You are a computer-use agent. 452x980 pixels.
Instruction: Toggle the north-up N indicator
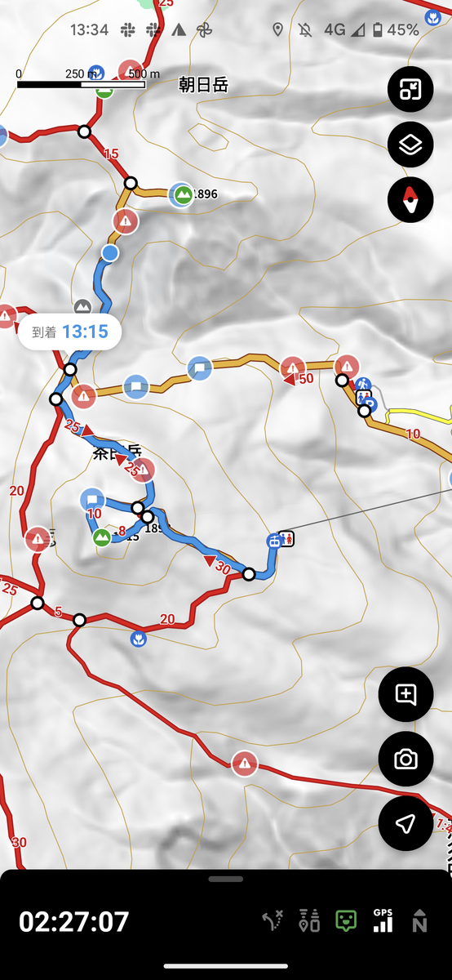tap(420, 921)
